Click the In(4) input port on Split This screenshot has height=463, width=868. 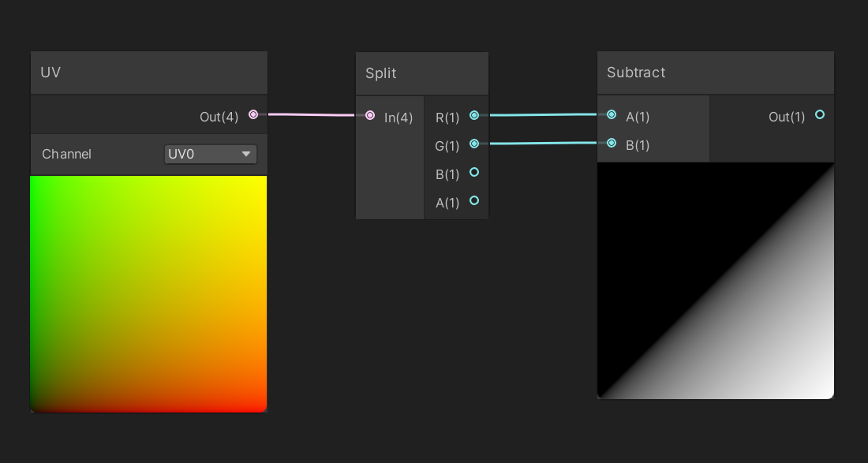tap(370, 115)
